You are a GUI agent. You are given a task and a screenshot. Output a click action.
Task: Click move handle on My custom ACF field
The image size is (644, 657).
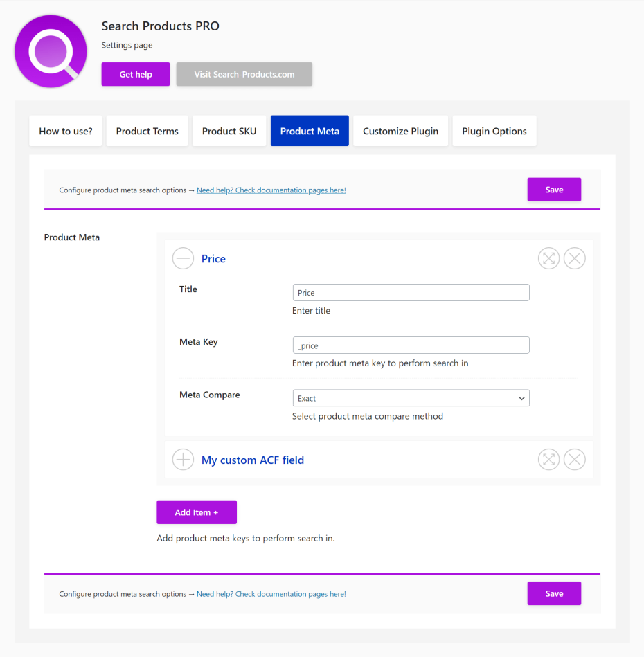(x=548, y=460)
